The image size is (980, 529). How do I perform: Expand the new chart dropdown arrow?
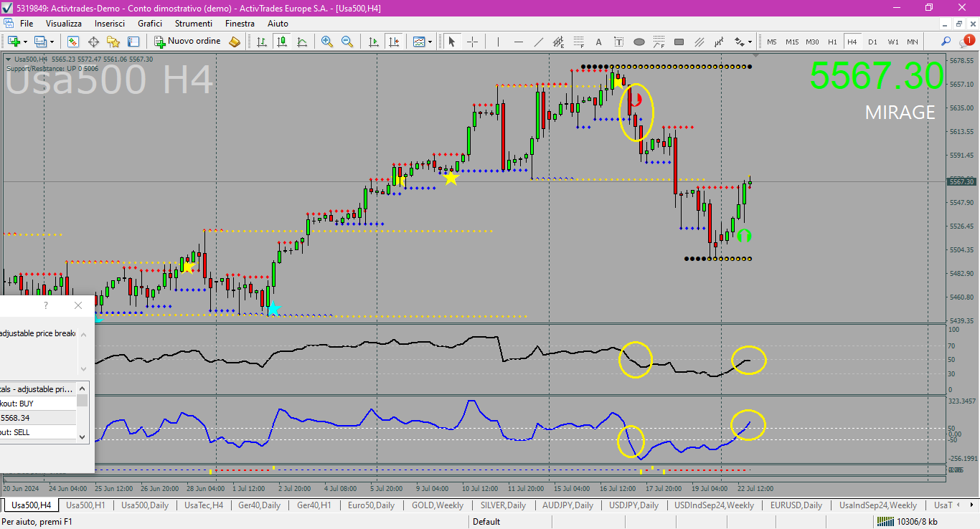pyautogui.click(x=25, y=42)
